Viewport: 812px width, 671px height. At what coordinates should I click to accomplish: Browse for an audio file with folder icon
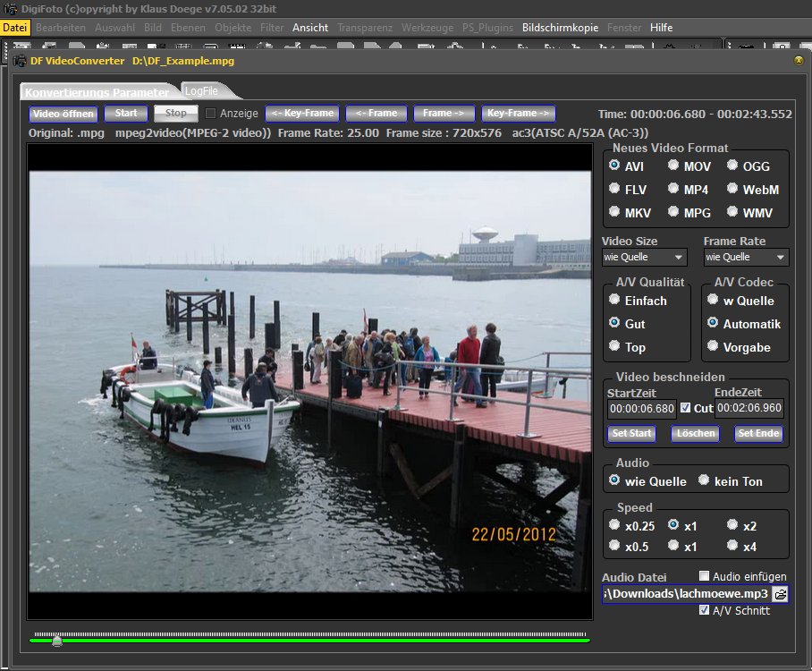pos(780,594)
